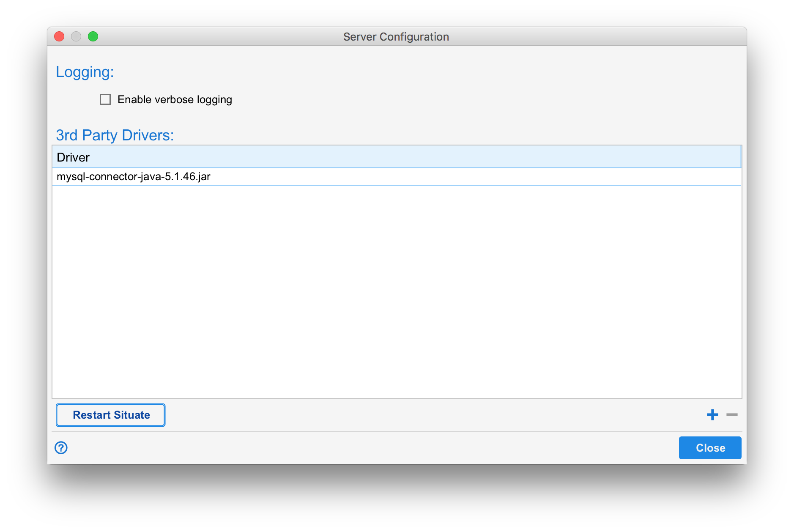The image size is (794, 532).
Task: Click the 3rd Party Drivers section heading
Action: pyautogui.click(x=115, y=135)
